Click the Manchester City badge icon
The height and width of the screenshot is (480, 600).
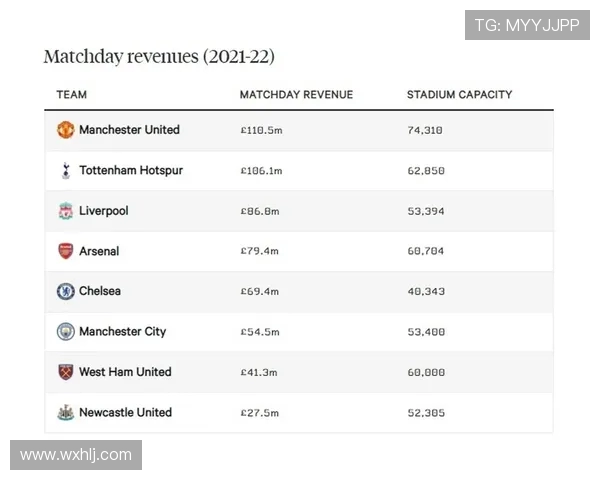point(65,331)
